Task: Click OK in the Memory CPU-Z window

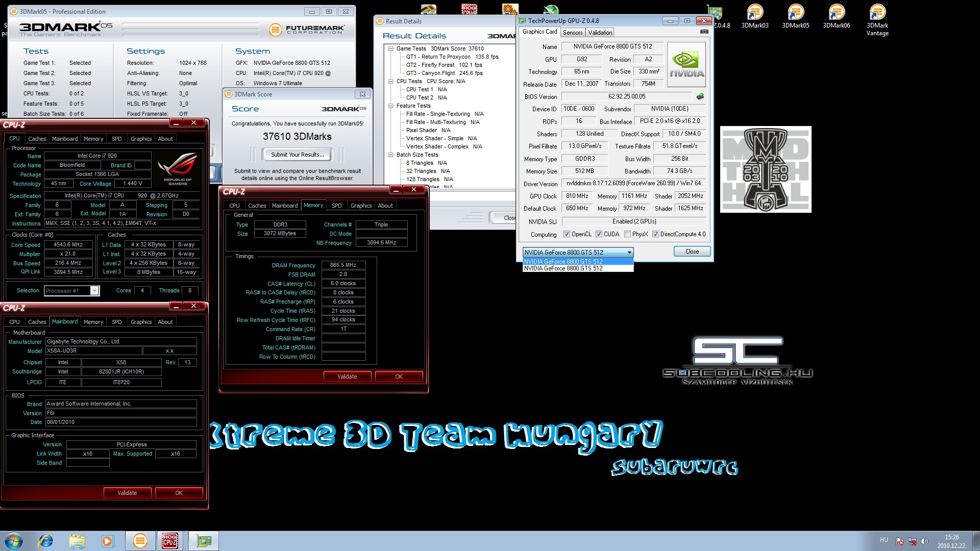Action: pyautogui.click(x=399, y=377)
